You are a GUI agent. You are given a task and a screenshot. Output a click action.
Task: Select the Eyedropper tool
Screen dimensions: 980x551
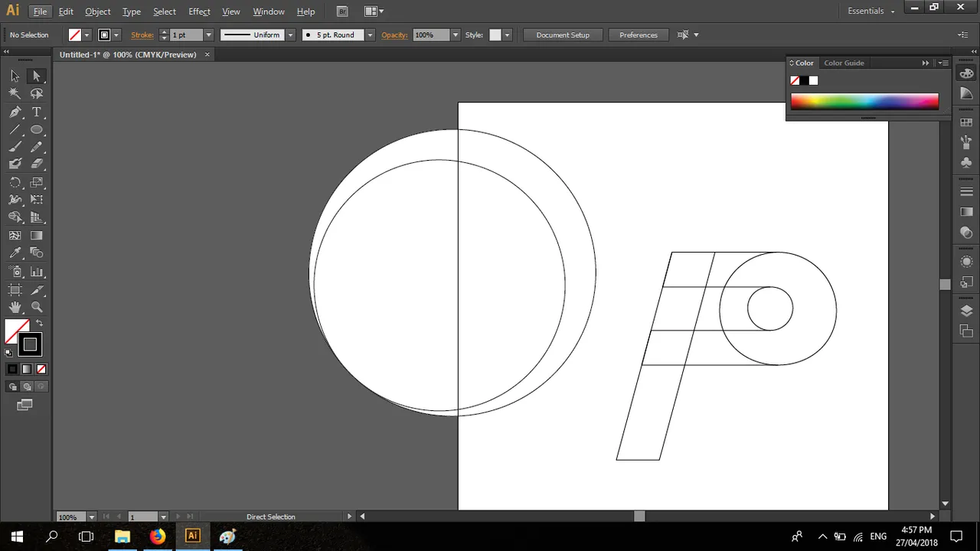pos(15,253)
